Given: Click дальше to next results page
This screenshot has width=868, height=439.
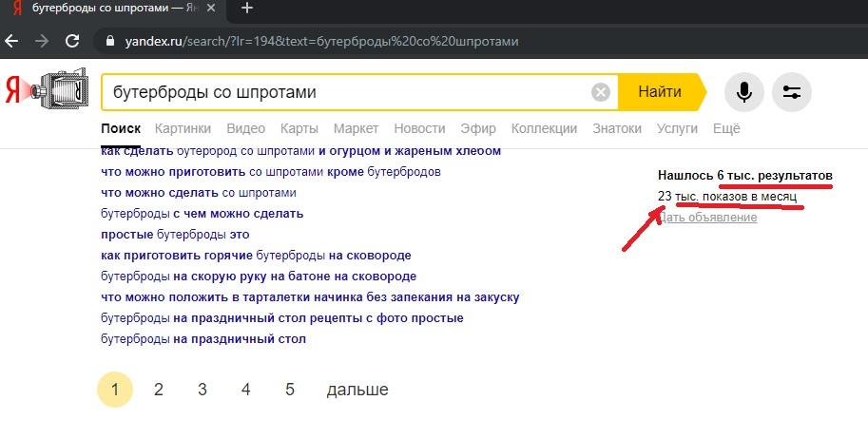Looking at the screenshot, I should (357, 390).
